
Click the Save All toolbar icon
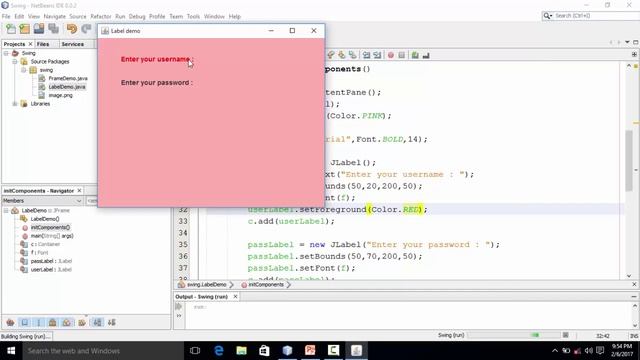pos(53,29)
